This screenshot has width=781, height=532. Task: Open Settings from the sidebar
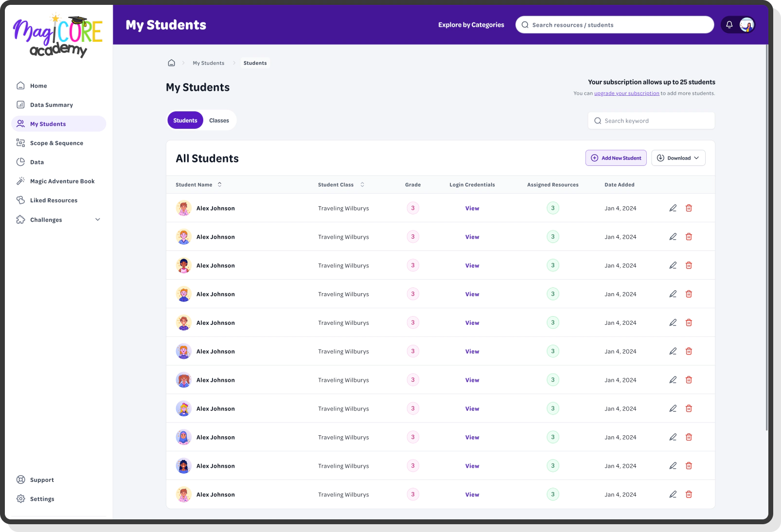point(42,498)
